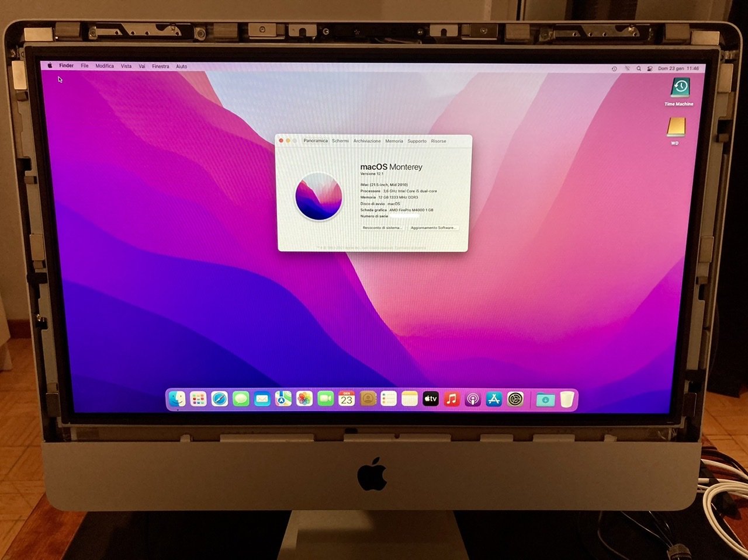Open the Vista menu
Screen dimensions: 748x560
[126, 66]
